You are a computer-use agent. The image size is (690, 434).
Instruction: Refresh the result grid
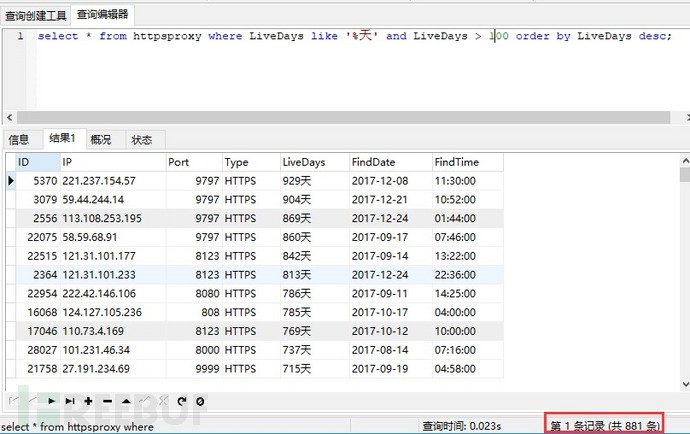point(182,401)
